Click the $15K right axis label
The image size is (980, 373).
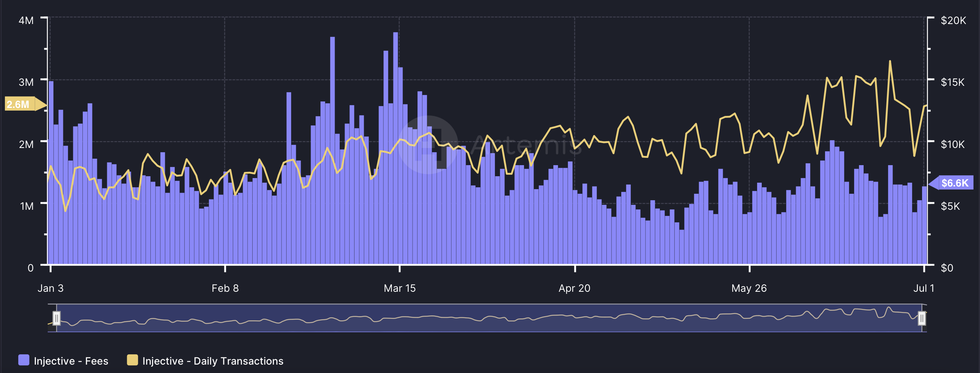tap(953, 82)
